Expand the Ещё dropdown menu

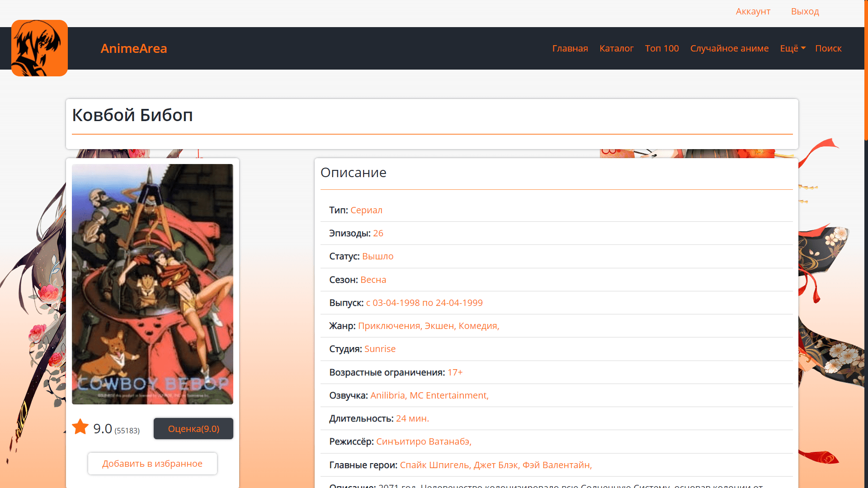tap(793, 48)
